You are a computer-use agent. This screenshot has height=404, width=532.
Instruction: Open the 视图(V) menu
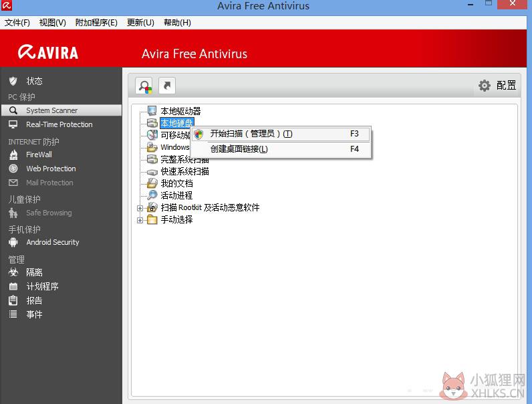click(x=52, y=23)
